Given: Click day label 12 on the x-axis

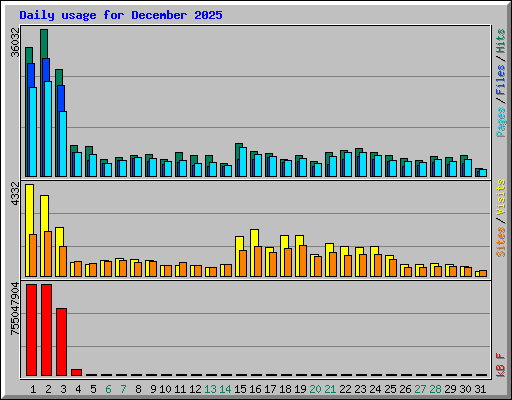Looking at the screenshot, I should coord(195,389).
